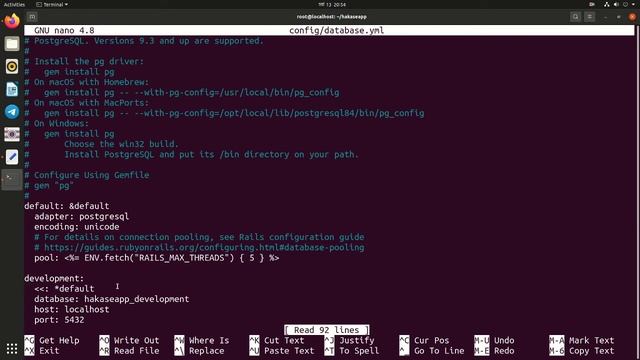This screenshot has height=360, width=640.
Task: Click the Replace shortcut label
Action: point(207,351)
